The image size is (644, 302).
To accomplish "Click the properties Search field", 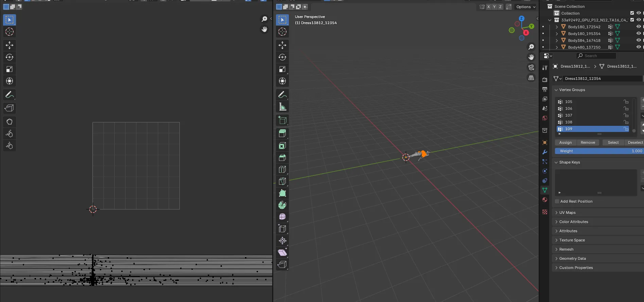I will coord(596,56).
